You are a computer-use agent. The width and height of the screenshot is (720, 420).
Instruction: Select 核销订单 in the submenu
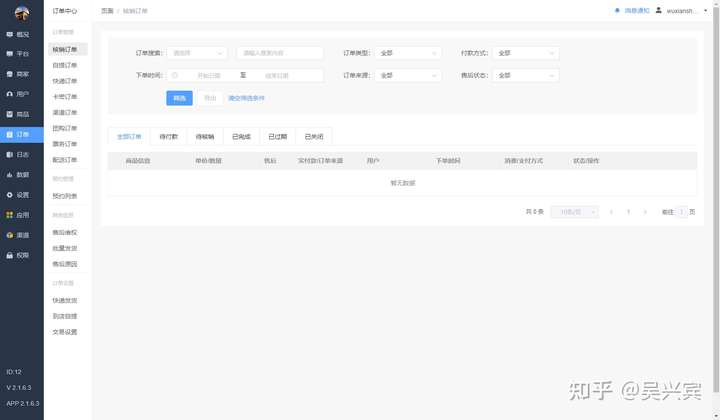click(x=68, y=50)
